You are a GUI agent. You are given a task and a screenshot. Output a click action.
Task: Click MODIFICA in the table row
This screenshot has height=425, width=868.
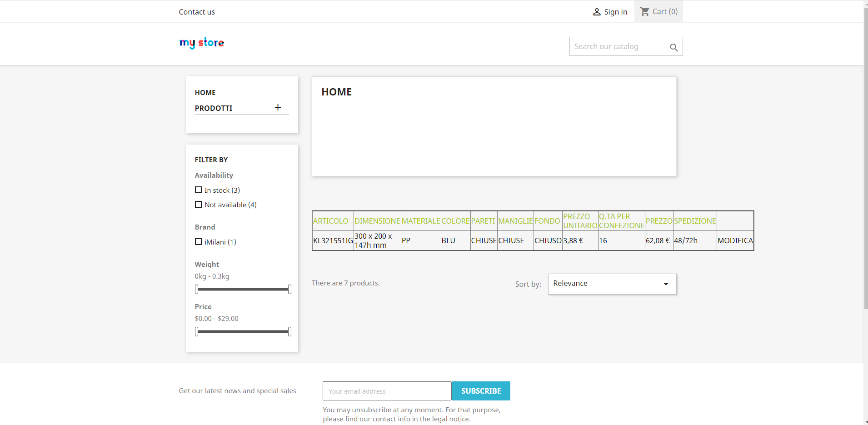[x=735, y=240]
